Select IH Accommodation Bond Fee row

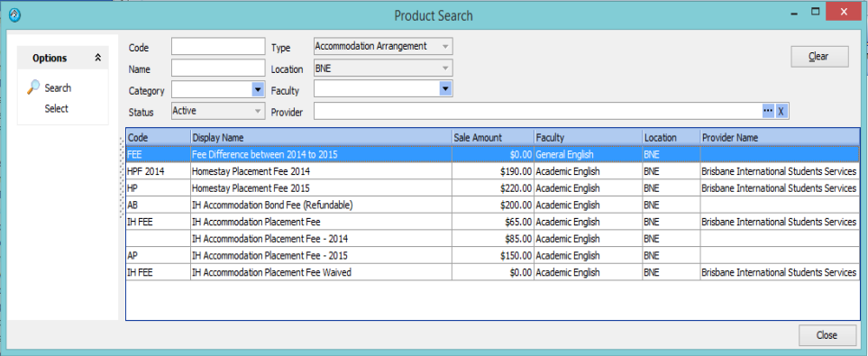pyautogui.click(x=493, y=205)
